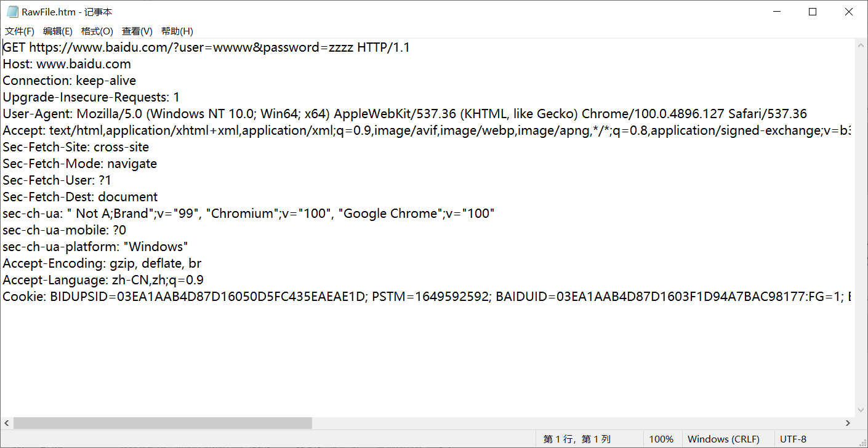Click the vertical scrollbar down arrow
The image size is (868, 448).
point(861,410)
